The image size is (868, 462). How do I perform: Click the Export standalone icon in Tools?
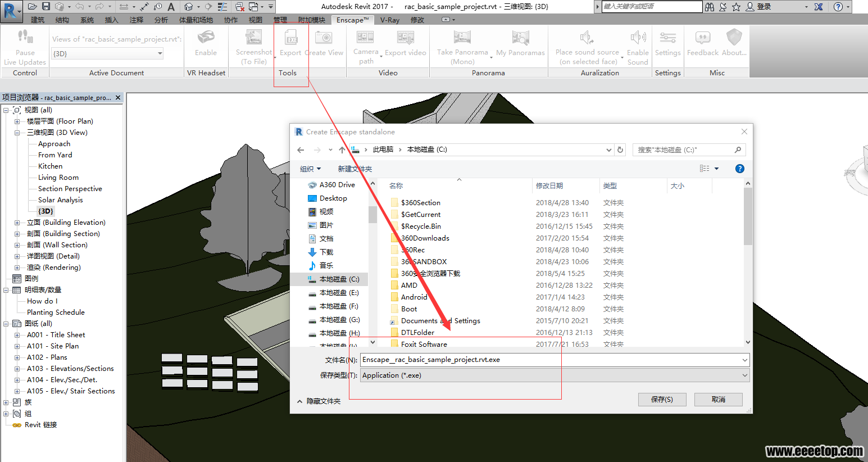point(292,38)
